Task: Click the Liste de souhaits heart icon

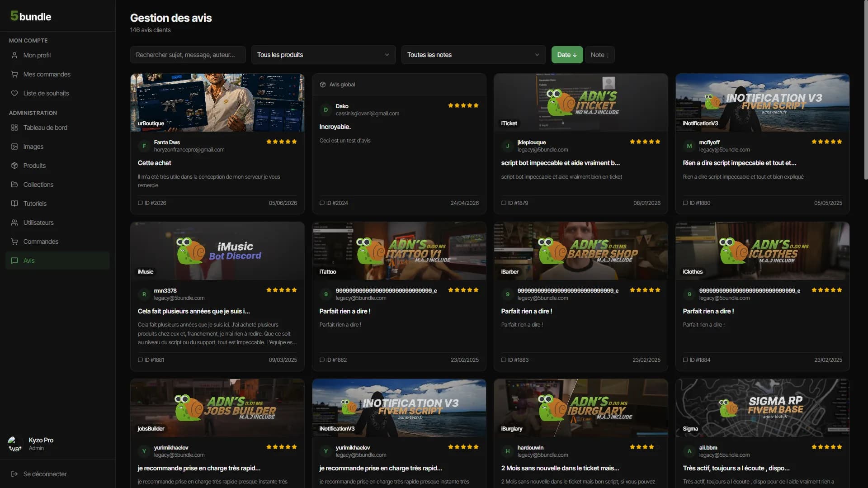Action: (14, 93)
